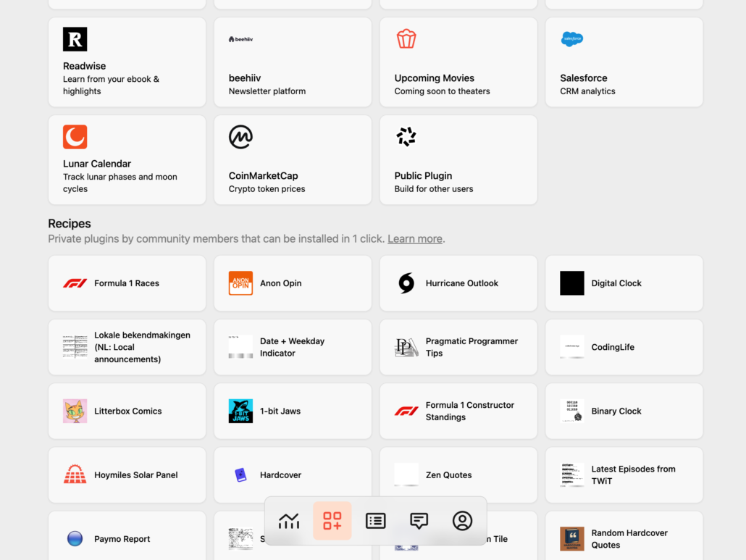
Task: Click the analytics chart icon in bottom dock
Action: point(288,521)
